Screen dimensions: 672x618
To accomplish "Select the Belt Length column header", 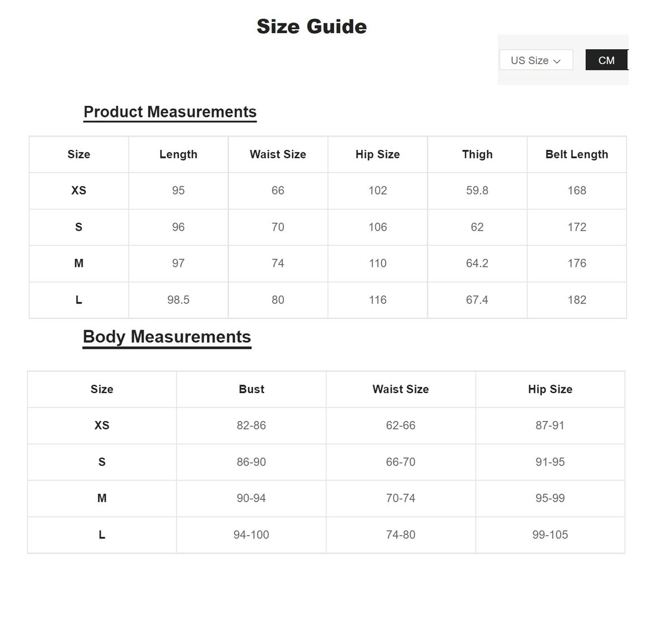I will (x=576, y=154).
